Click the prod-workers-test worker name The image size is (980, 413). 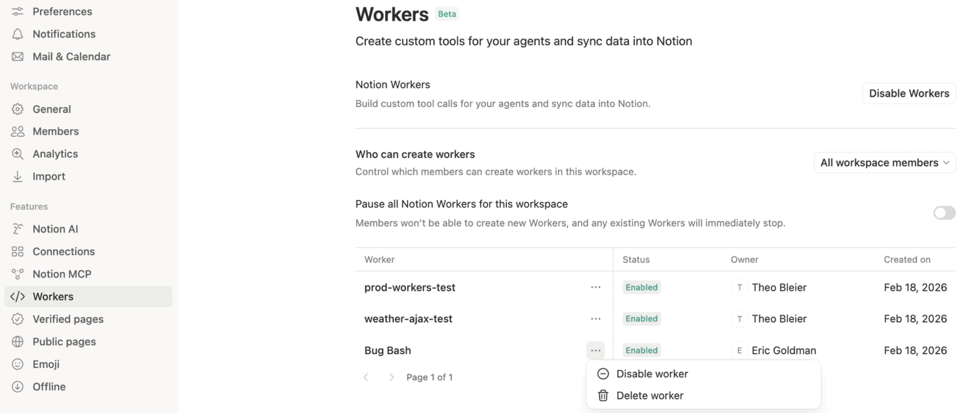tap(410, 287)
